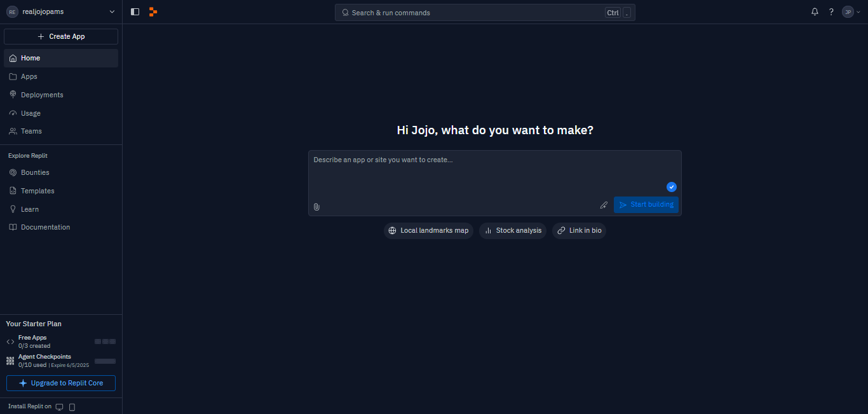The height and width of the screenshot is (414, 868).
Task: Open Deployments in sidebar
Action: pos(61,95)
